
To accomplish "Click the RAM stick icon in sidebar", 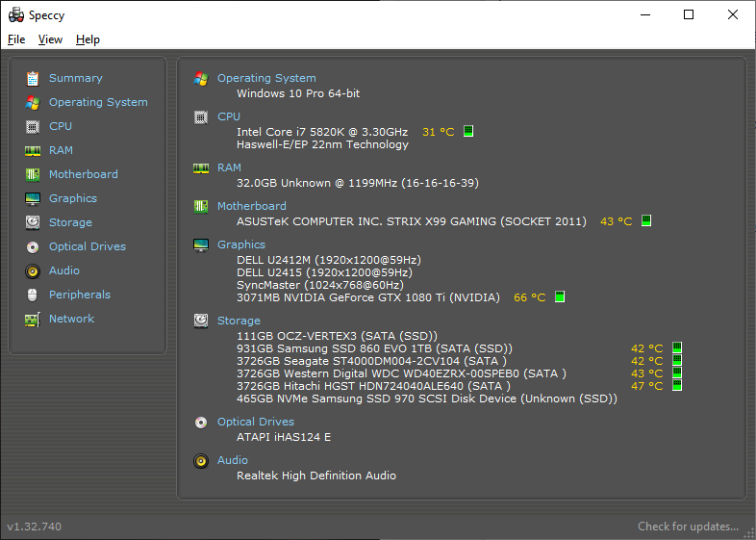I will coord(33,150).
